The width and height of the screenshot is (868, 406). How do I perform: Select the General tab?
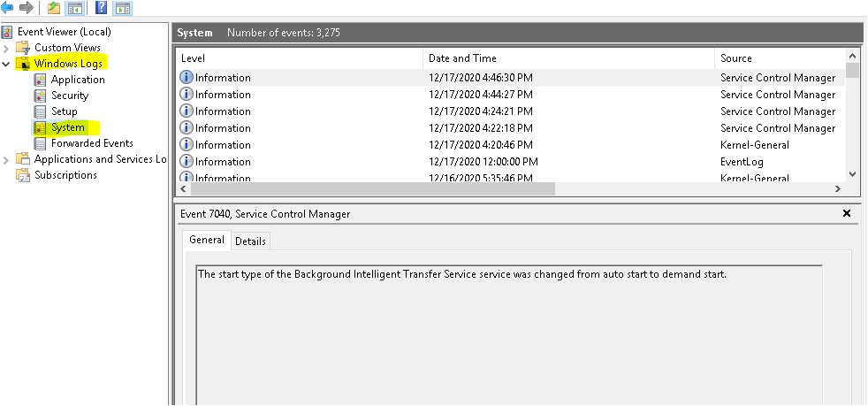click(207, 241)
